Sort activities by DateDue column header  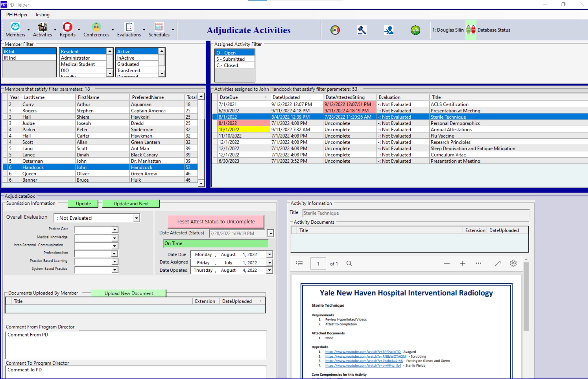(x=244, y=97)
